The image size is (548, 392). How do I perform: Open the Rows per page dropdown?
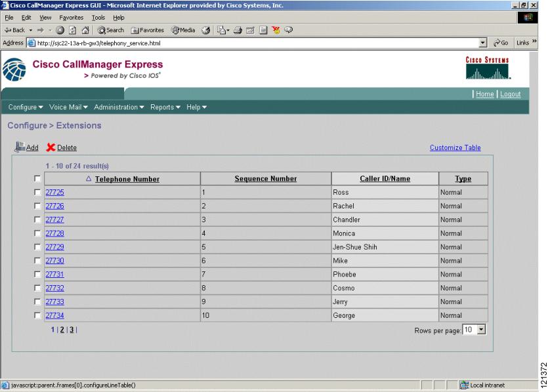(x=481, y=330)
